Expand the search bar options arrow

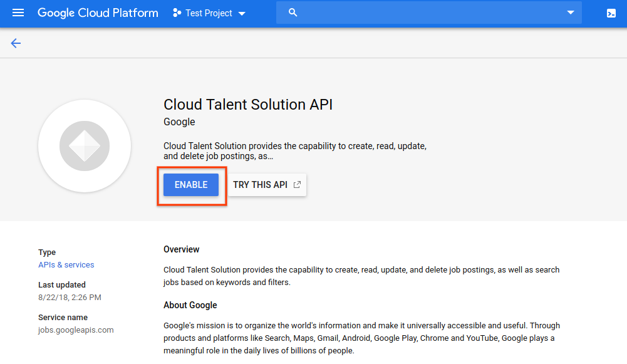[x=570, y=13]
